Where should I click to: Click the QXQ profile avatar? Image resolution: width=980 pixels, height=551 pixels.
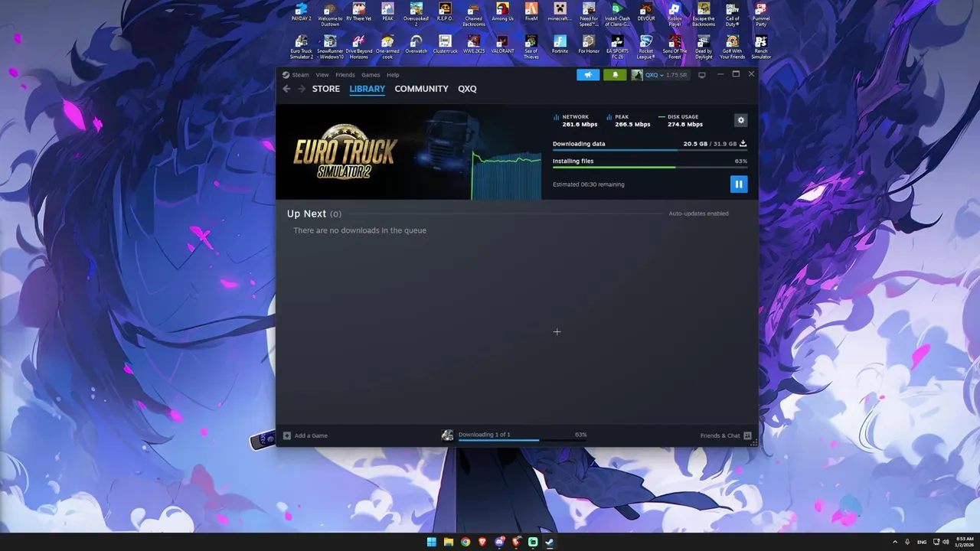pos(637,75)
